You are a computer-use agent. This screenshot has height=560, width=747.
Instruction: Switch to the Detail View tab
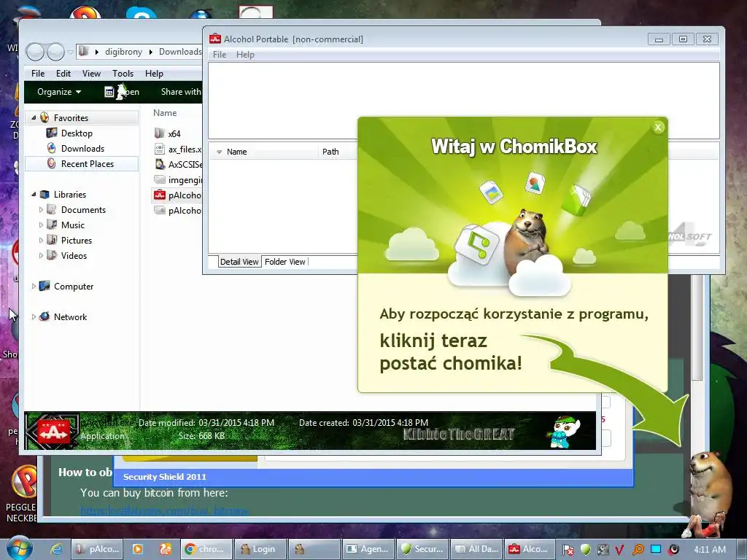[239, 262]
